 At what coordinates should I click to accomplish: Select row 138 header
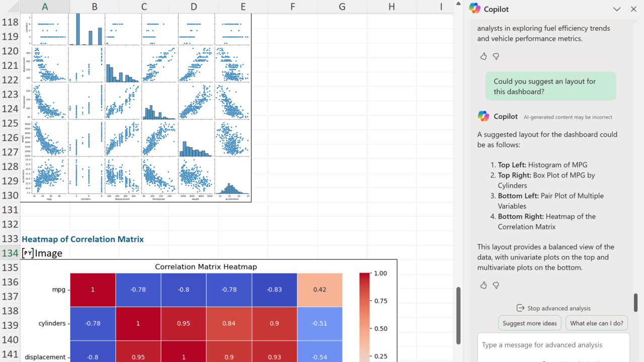pyautogui.click(x=10, y=311)
